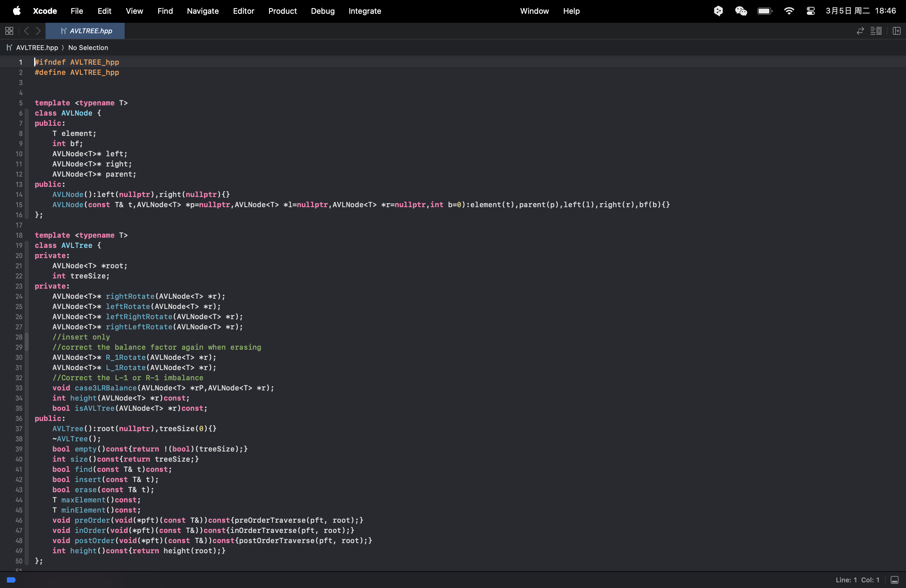Go forward with the right chevron
Image resolution: width=906 pixels, height=588 pixels.
point(38,31)
